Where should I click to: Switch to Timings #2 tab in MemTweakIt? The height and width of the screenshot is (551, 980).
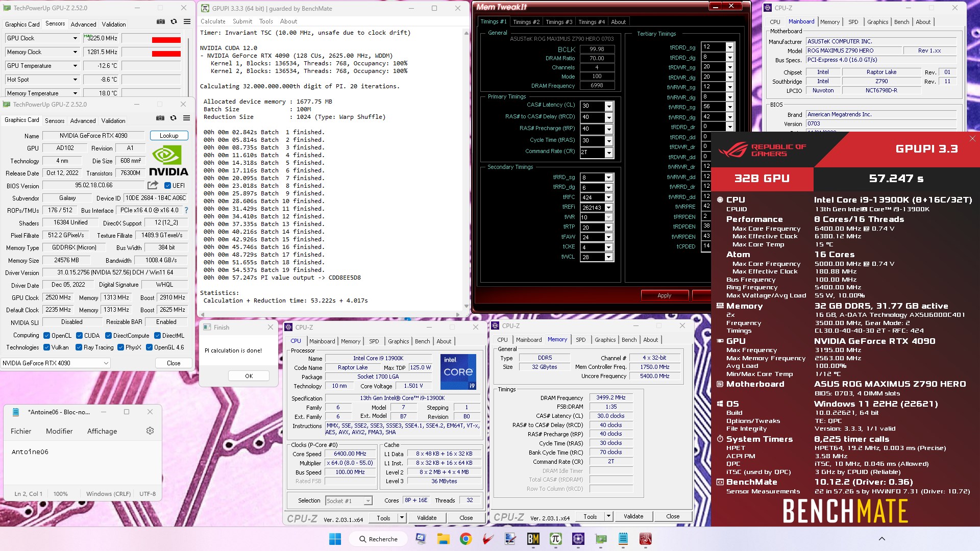[526, 22]
